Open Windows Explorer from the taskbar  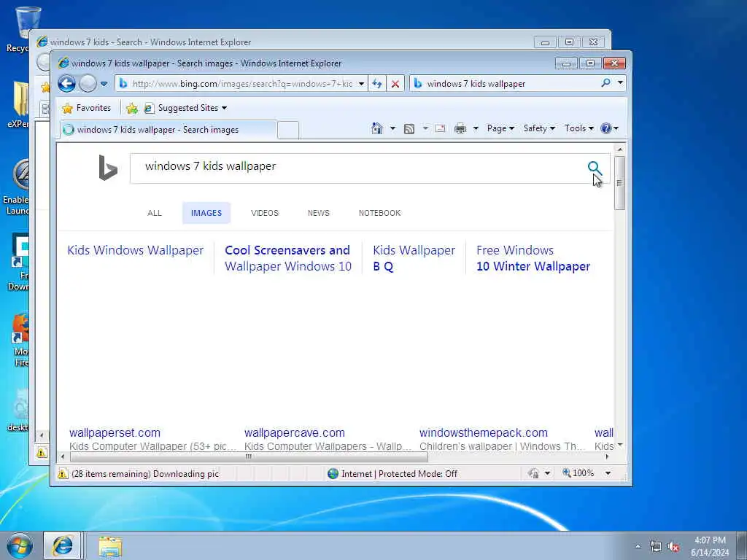111,546
